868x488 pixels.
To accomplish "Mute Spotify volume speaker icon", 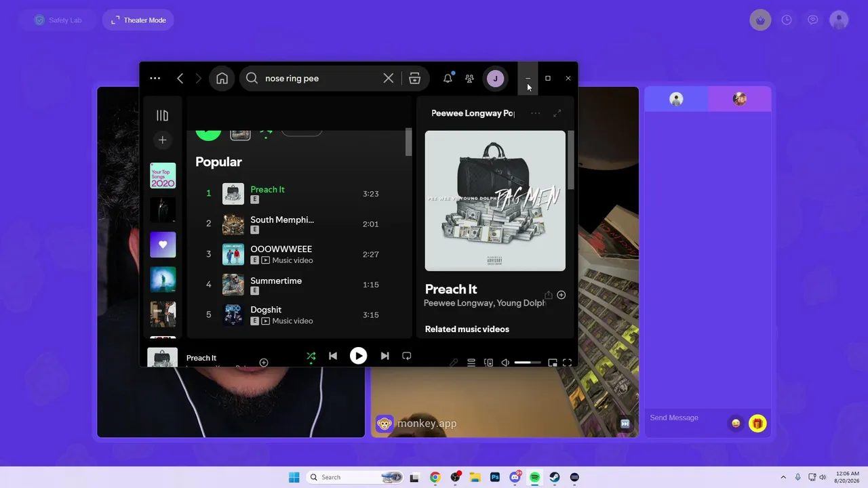I will tap(505, 363).
